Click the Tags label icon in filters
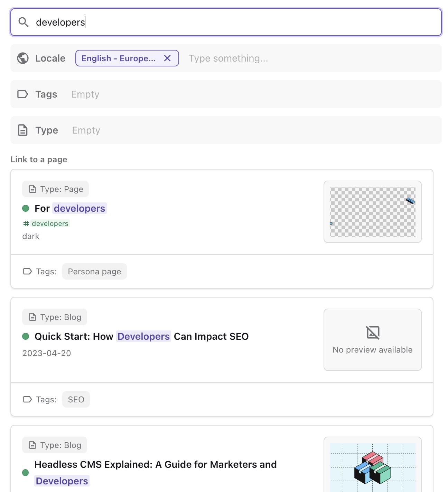 coord(23,94)
